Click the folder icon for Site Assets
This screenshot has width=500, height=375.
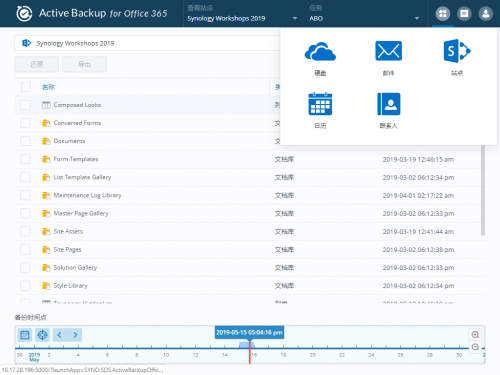(46, 231)
